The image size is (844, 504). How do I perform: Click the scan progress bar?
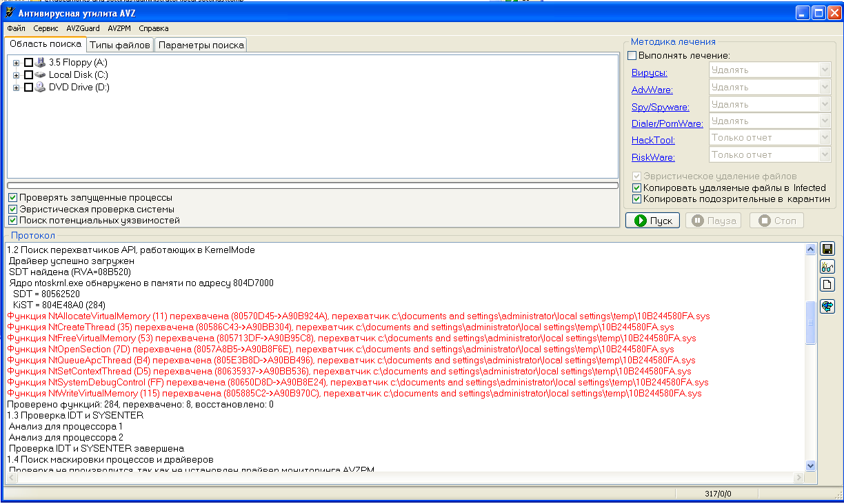click(312, 185)
